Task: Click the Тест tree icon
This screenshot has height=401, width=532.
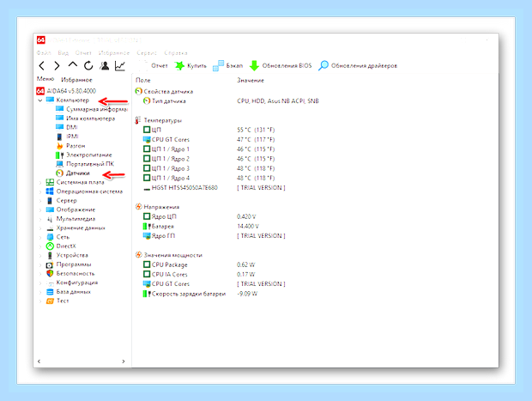Action: pyautogui.click(x=50, y=301)
